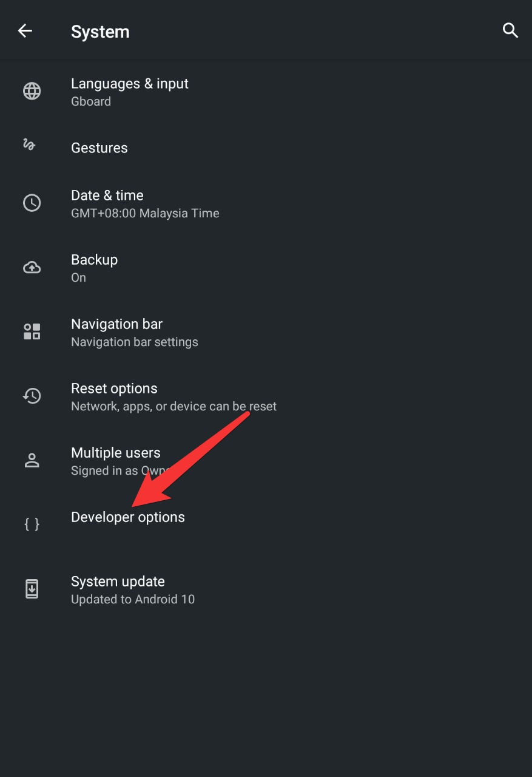Click the System update phone icon
The image size is (532, 777).
32,589
